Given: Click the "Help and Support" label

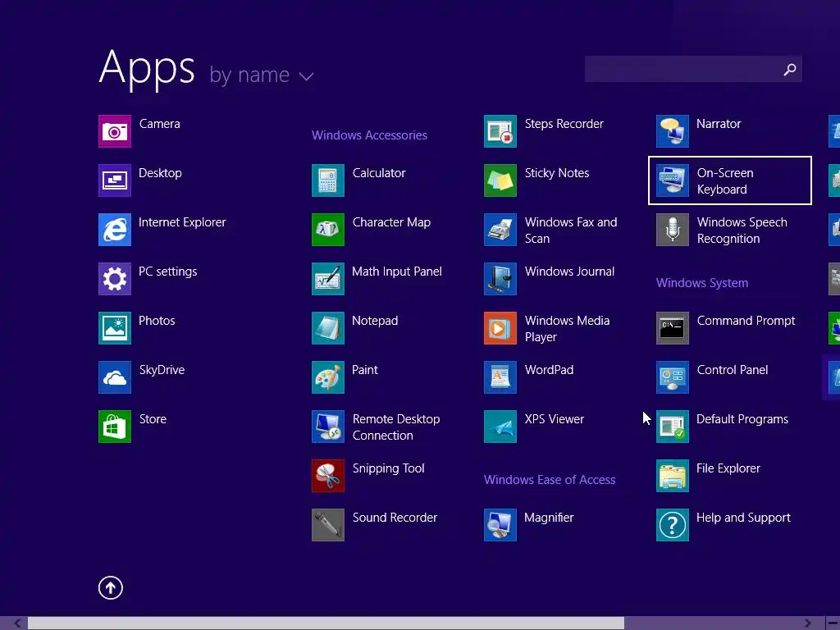Looking at the screenshot, I should (743, 518).
